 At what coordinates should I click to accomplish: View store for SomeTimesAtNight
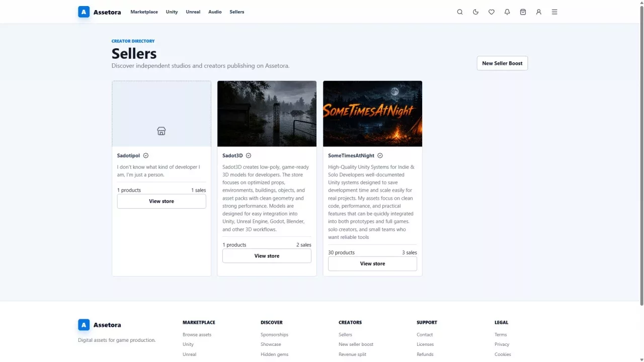372,263
